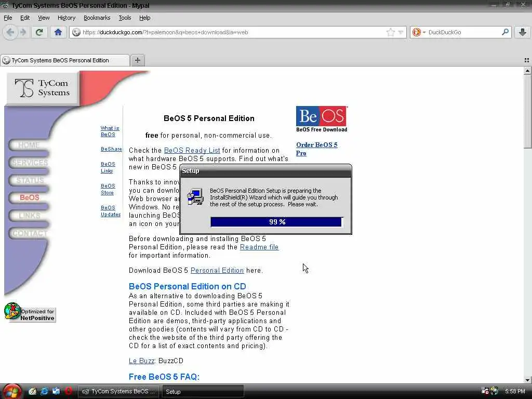
Task: Click the show desktop quick launch icon
Action: (x=56, y=391)
